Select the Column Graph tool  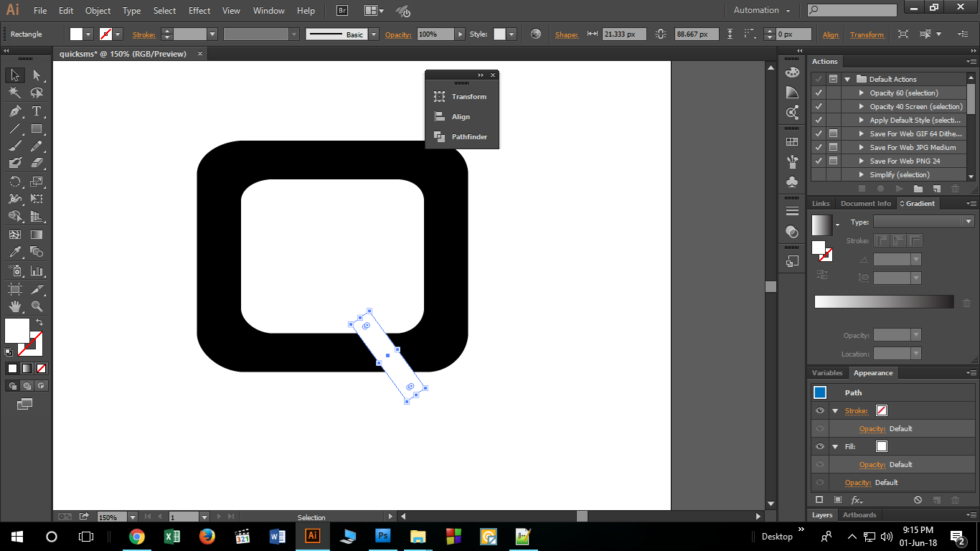(37, 271)
